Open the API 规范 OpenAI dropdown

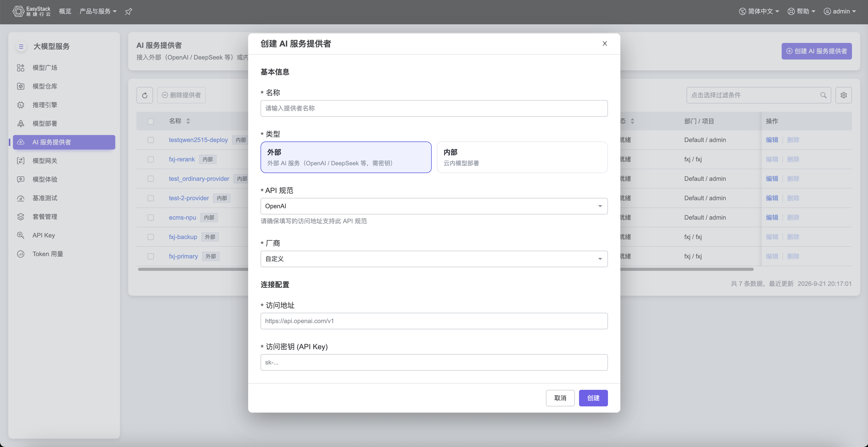pyautogui.click(x=434, y=206)
